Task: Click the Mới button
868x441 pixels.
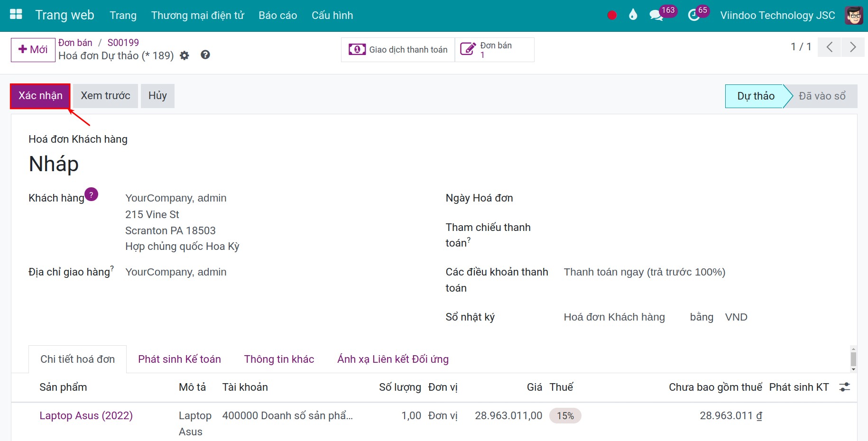Action: click(x=33, y=50)
